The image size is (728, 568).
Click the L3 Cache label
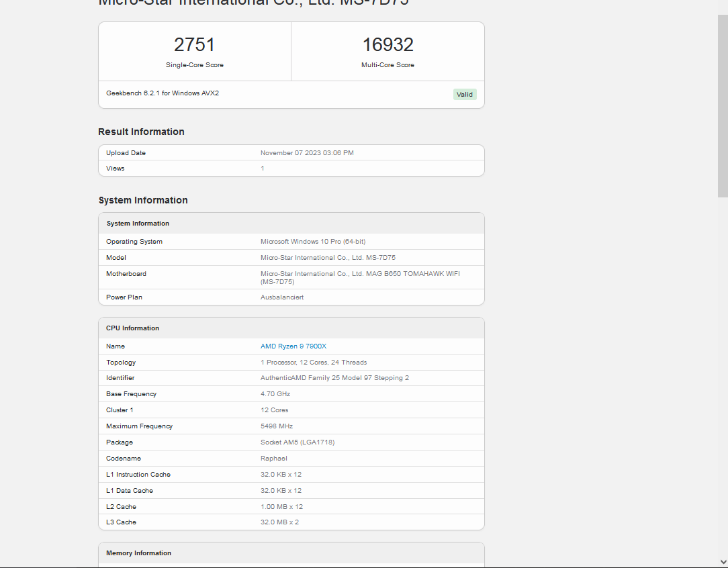[x=121, y=522]
